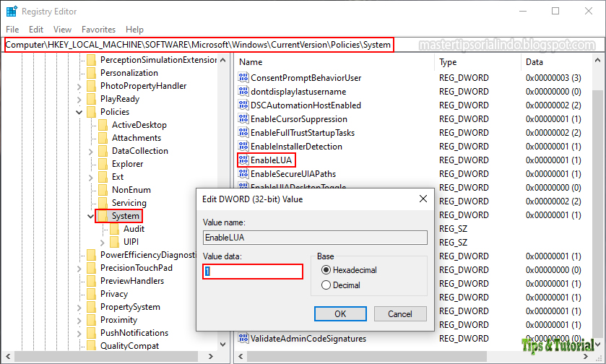Viewport: 606px width, 364px height.
Task: Expand the DataCollection key
Action: coord(91,152)
